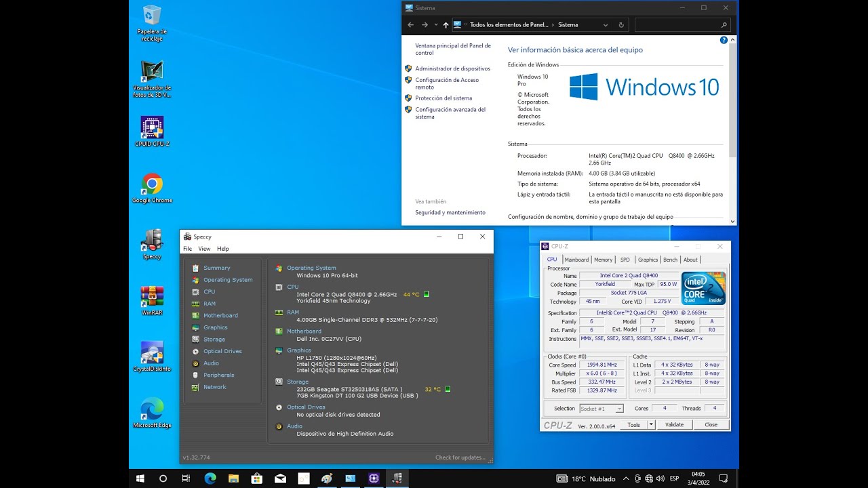Launch CrystalDiskInfo from the desktop

(152, 357)
